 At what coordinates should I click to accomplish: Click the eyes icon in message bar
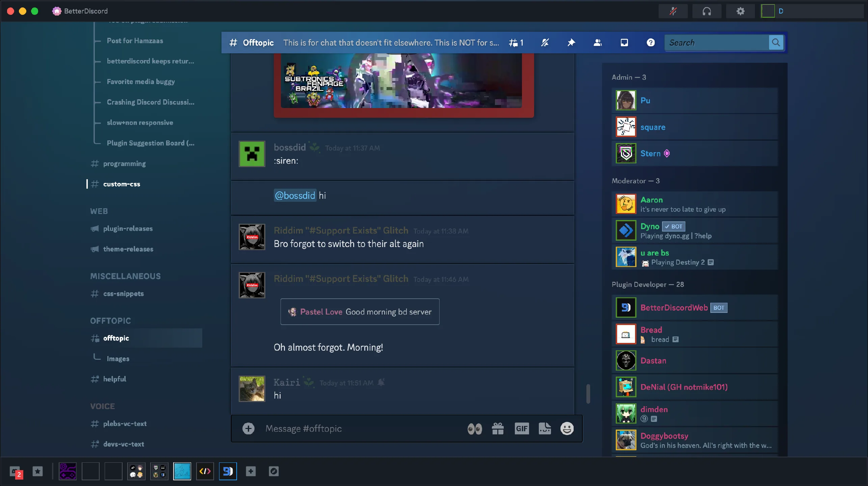coord(475,429)
